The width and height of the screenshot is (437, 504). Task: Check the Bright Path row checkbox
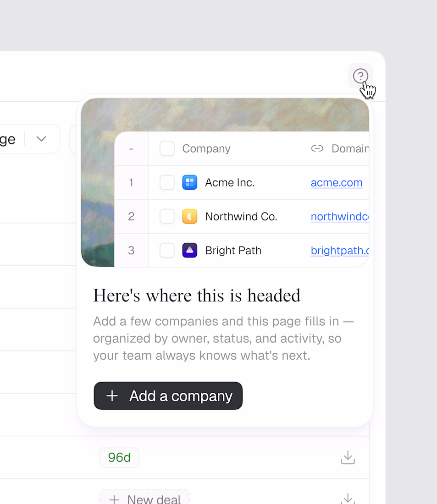pyautogui.click(x=167, y=250)
